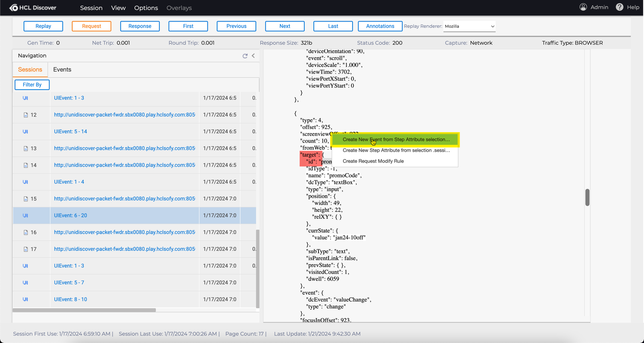Collapse the Navigation panel with the chevron

pyautogui.click(x=253, y=56)
